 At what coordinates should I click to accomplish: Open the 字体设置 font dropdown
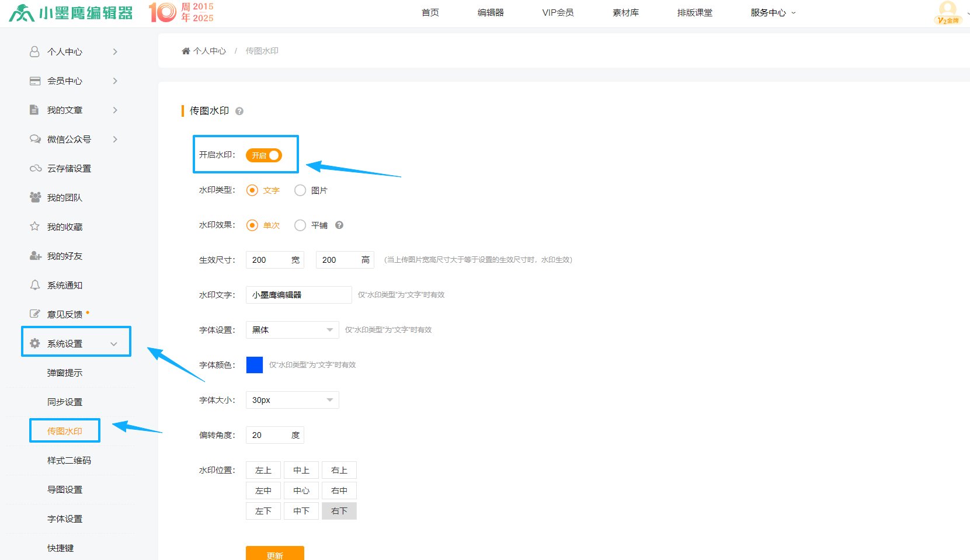pos(292,330)
